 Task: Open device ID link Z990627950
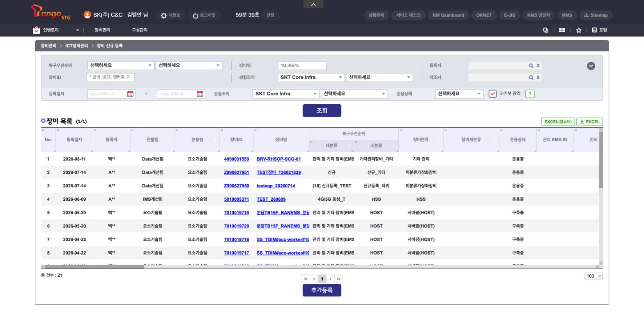pos(237,186)
